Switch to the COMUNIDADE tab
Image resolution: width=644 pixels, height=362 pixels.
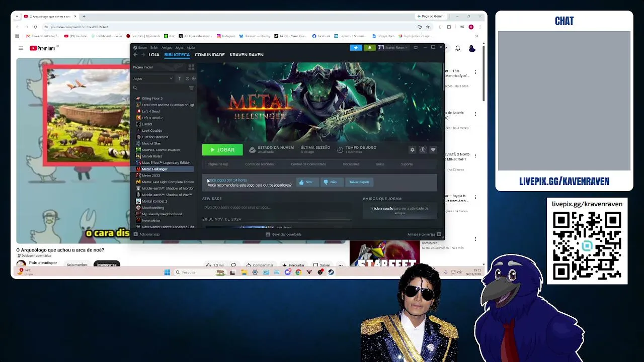click(210, 55)
